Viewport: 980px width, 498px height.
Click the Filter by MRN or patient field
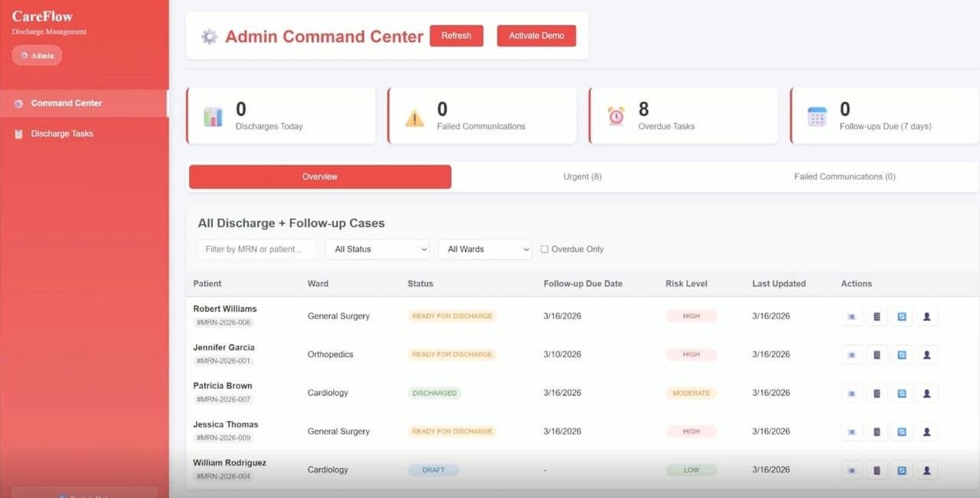[x=256, y=249]
